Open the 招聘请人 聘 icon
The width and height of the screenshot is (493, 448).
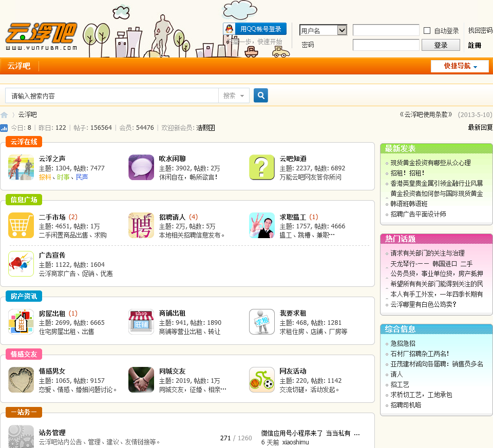click(141, 225)
